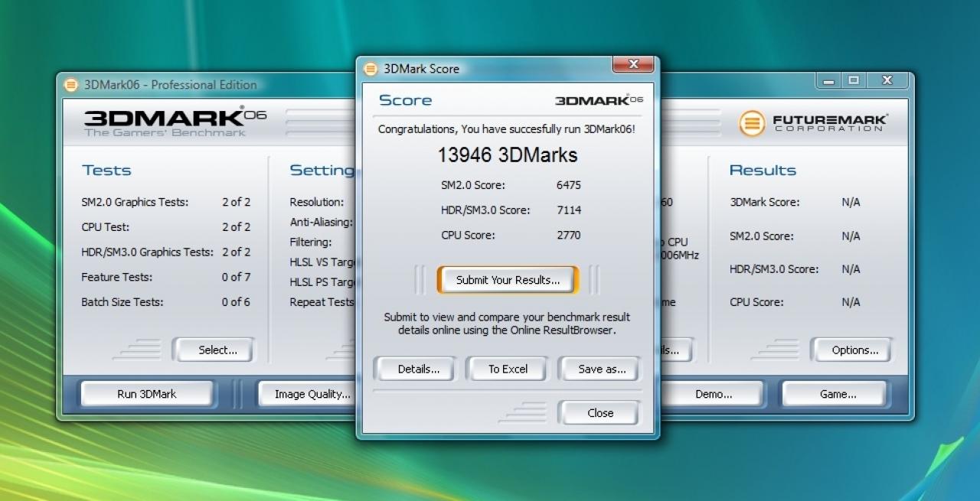
Task: Click the Repeat Tests setting label
Action: tap(322, 302)
